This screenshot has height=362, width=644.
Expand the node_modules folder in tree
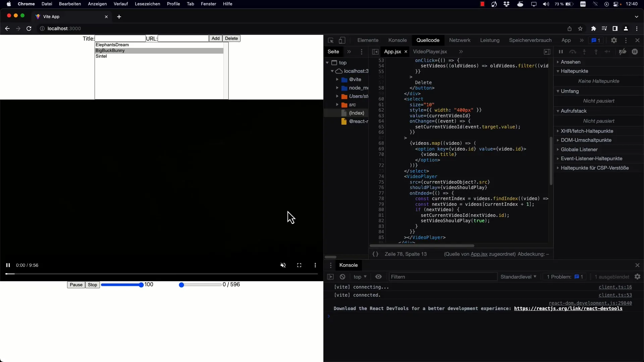click(338, 88)
